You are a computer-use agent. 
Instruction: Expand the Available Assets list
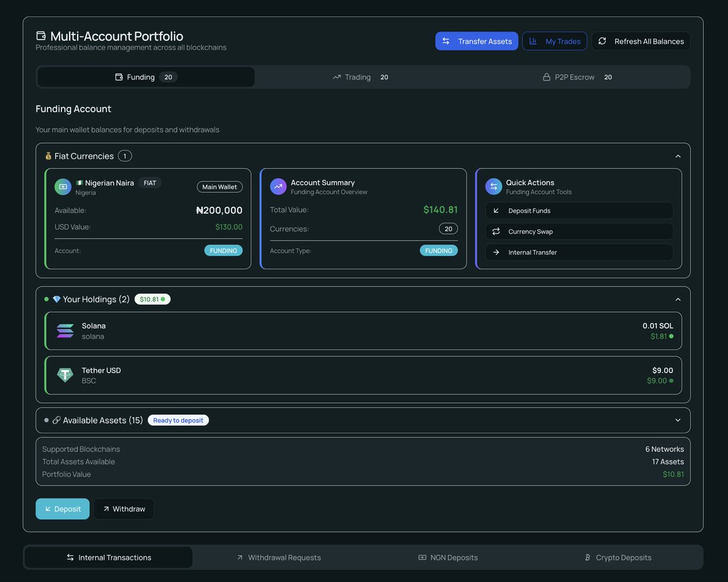click(678, 420)
